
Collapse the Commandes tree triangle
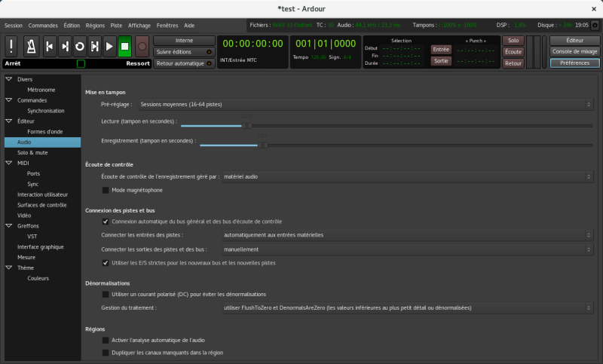(x=9, y=100)
